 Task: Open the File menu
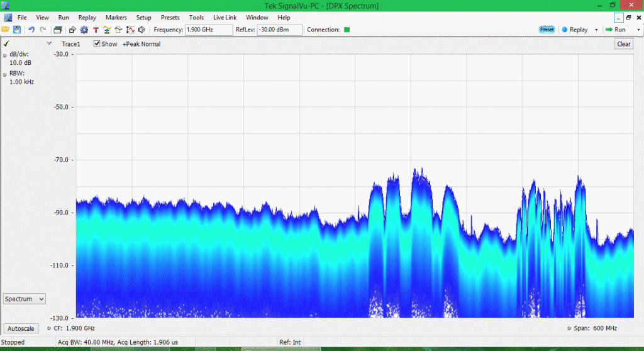pyautogui.click(x=22, y=17)
